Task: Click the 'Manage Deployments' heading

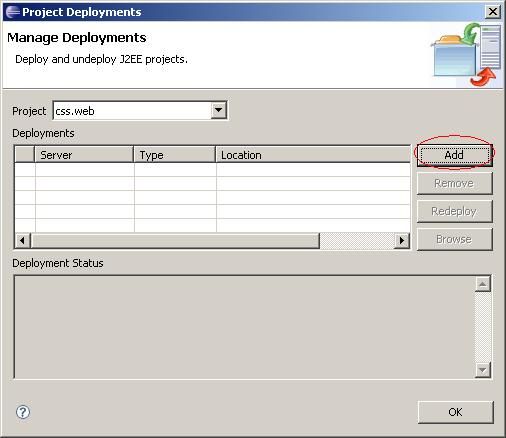Action: 77,38
